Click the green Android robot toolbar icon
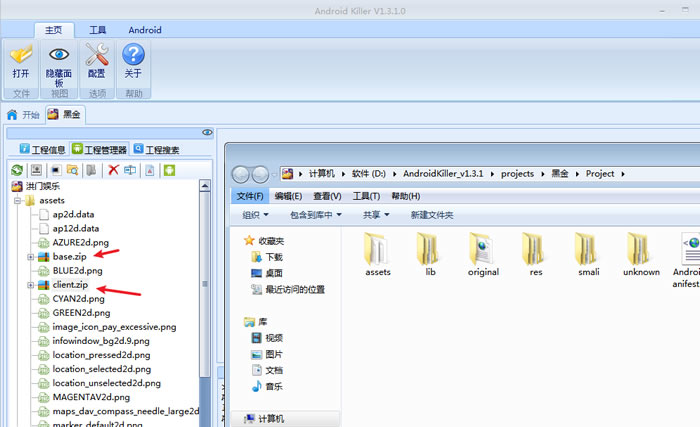Screen dimensions: 700x427 click(169, 170)
